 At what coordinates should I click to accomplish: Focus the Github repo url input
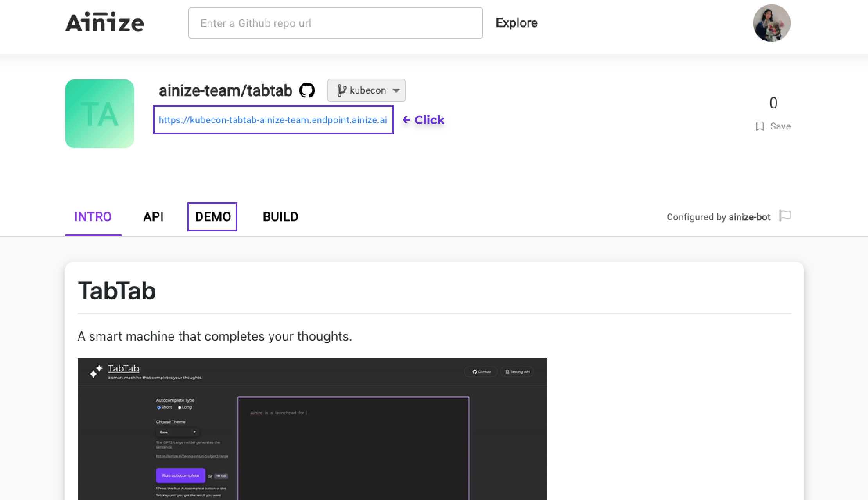[x=335, y=23]
